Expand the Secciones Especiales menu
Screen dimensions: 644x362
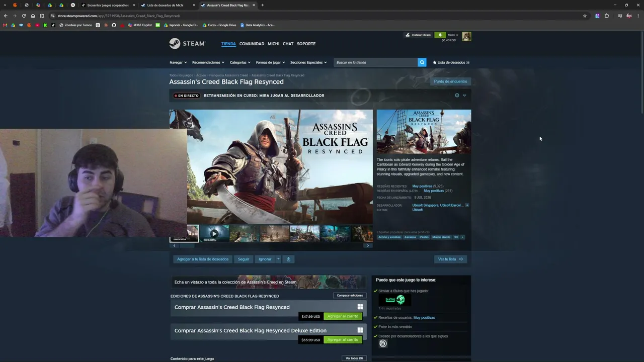click(308, 62)
